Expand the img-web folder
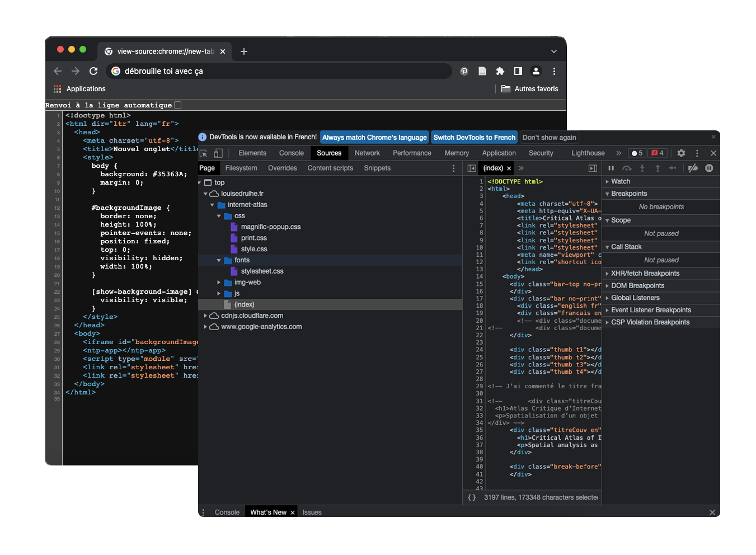This screenshot has width=756, height=555. click(x=219, y=283)
